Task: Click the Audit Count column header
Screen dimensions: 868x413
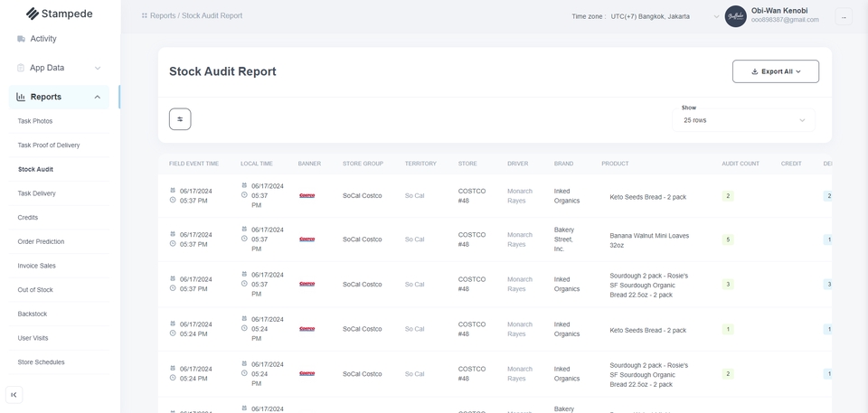Action: 741,164
